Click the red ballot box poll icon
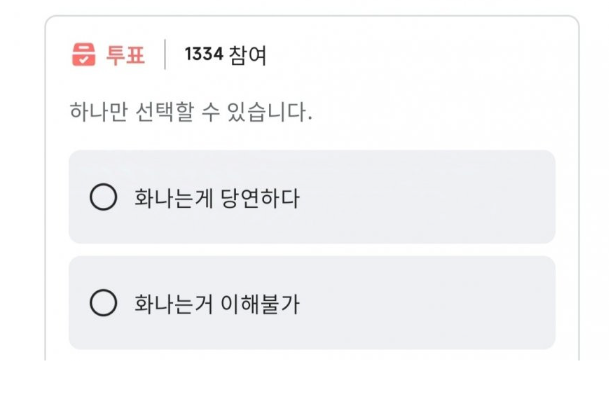Viewport: 613px width, 397px height. point(84,54)
